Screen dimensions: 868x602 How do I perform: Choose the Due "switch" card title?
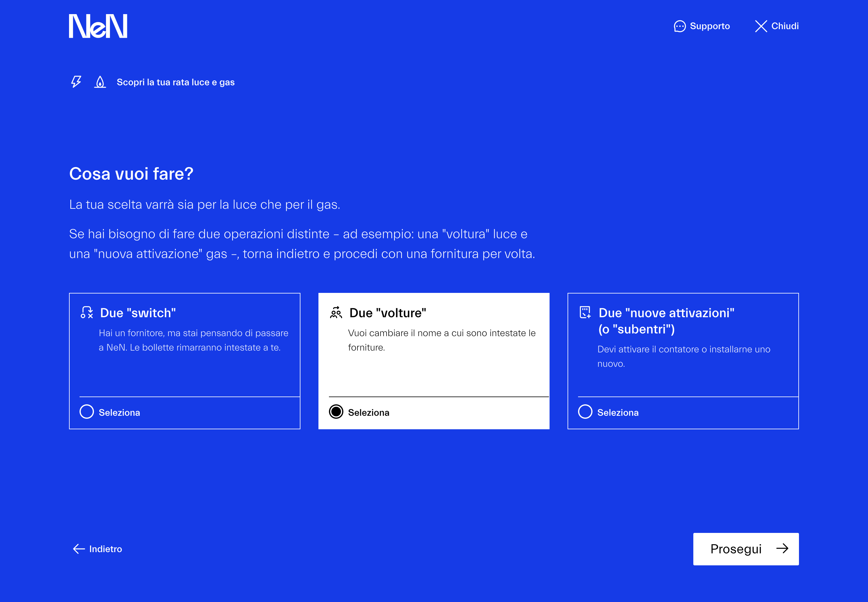coord(138,313)
